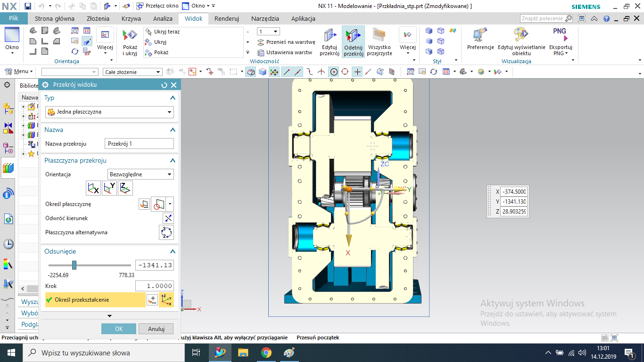Click the Nazwa przekroju input field
This screenshot has height=362, width=644.
pos(139,144)
